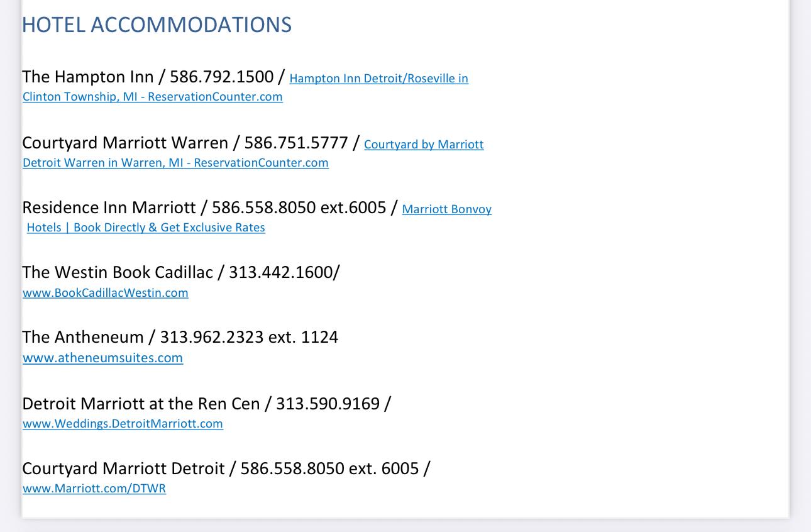This screenshot has height=532, width=811.
Task: Open the Marriott Bonvoy link
Action: pyautogui.click(x=447, y=209)
